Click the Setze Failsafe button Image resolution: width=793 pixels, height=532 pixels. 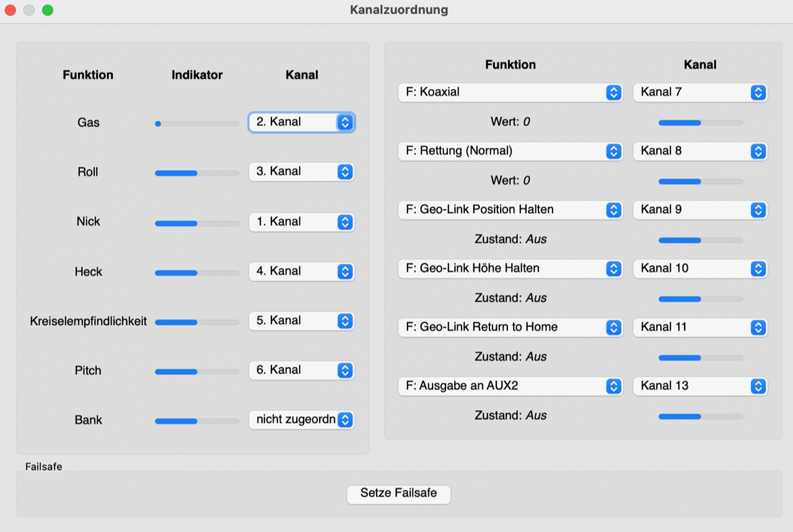(x=398, y=494)
